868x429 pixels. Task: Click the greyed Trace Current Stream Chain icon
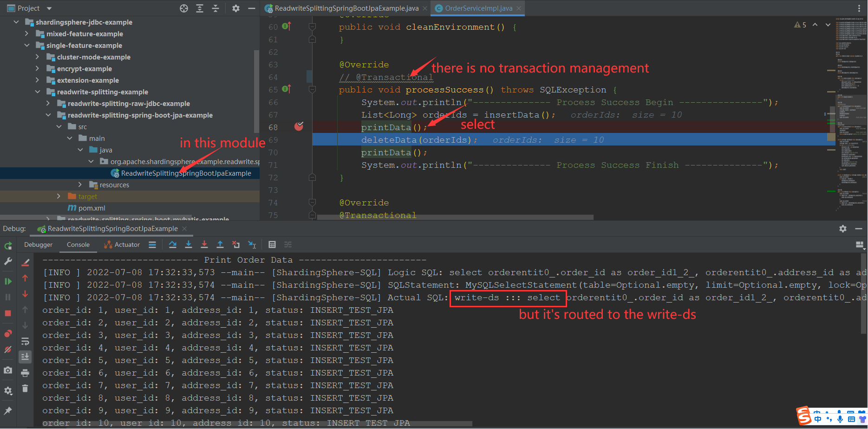(288, 244)
